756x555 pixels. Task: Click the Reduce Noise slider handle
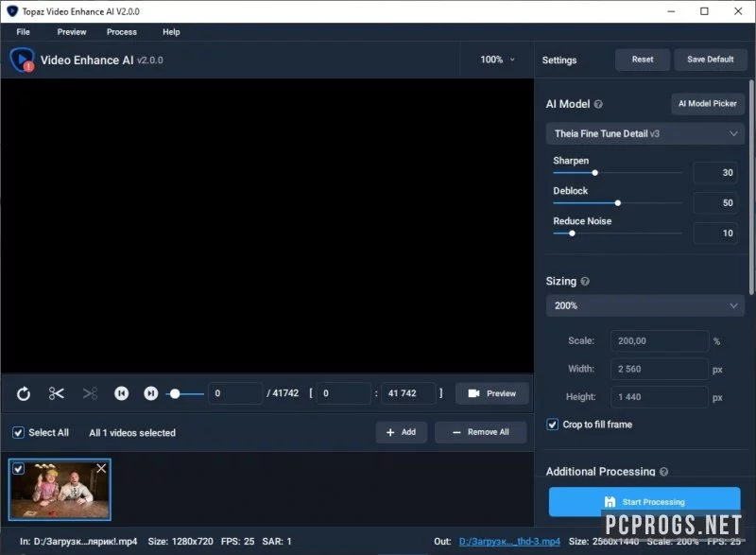[572, 234]
